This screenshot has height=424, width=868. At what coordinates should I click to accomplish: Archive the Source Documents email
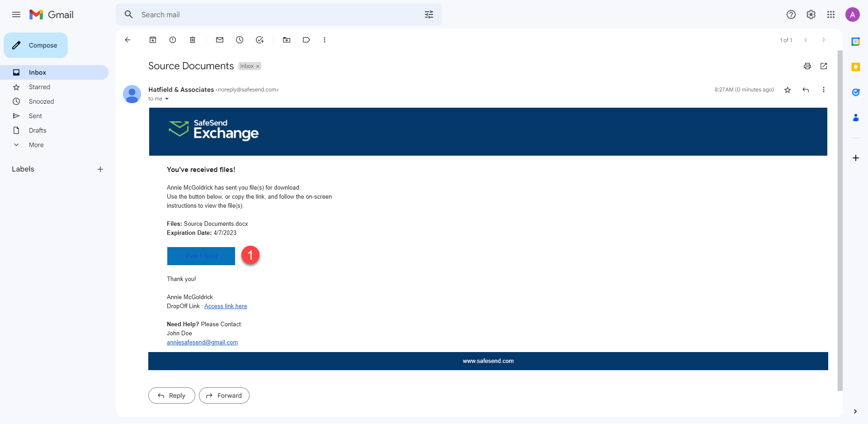click(x=152, y=40)
